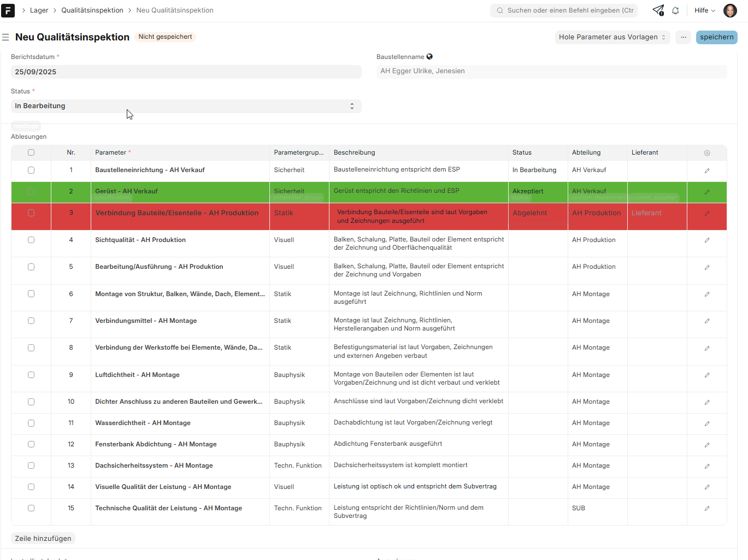
Task: Navigate to Lager breadcrumb
Action: pyautogui.click(x=39, y=10)
